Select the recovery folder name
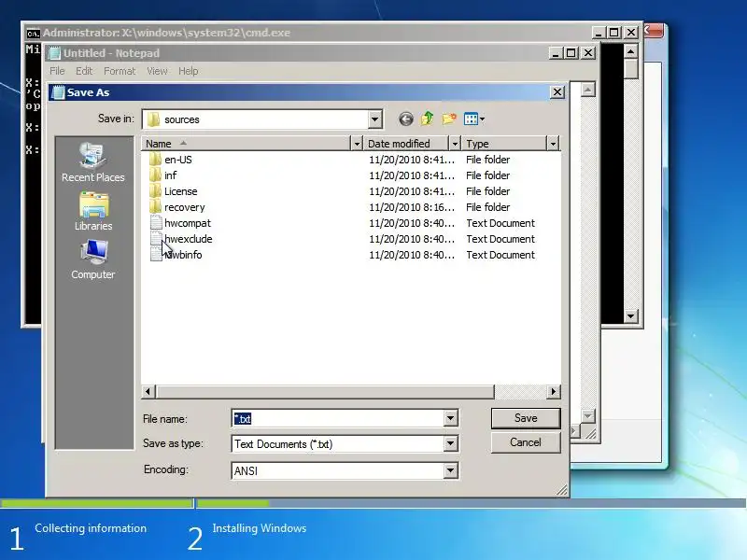This screenshot has height=560, width=747. click(x=184, y=207)
